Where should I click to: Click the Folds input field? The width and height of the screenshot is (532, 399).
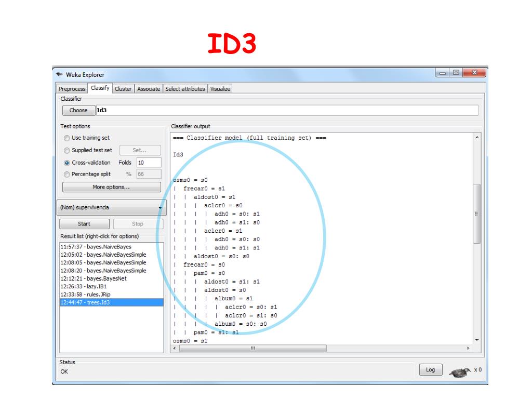coord(149,163)
